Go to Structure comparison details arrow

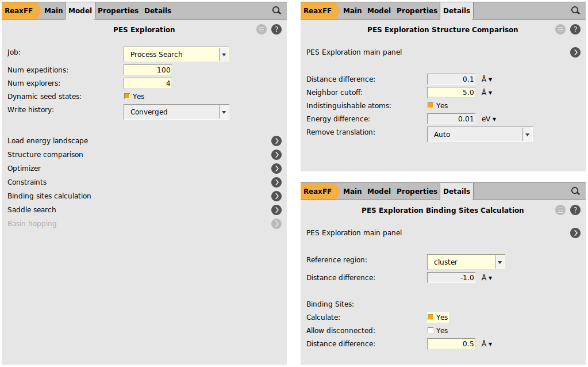coord(276,155)
